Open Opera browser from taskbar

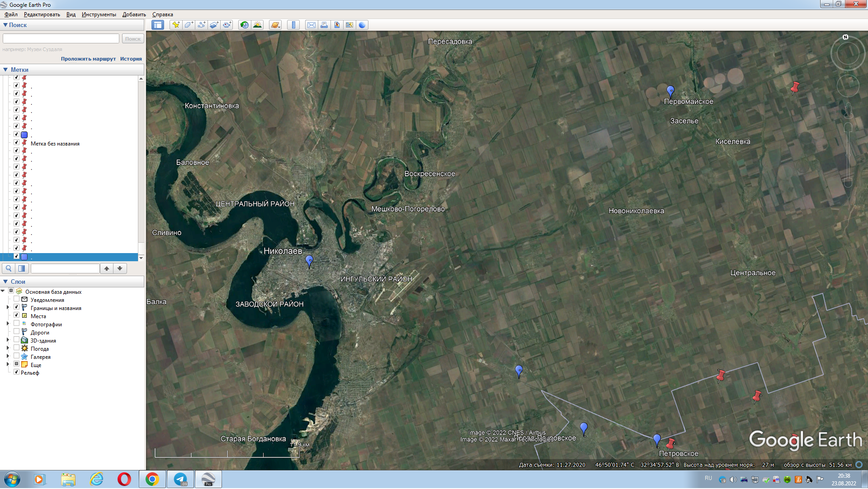point(124,480)
